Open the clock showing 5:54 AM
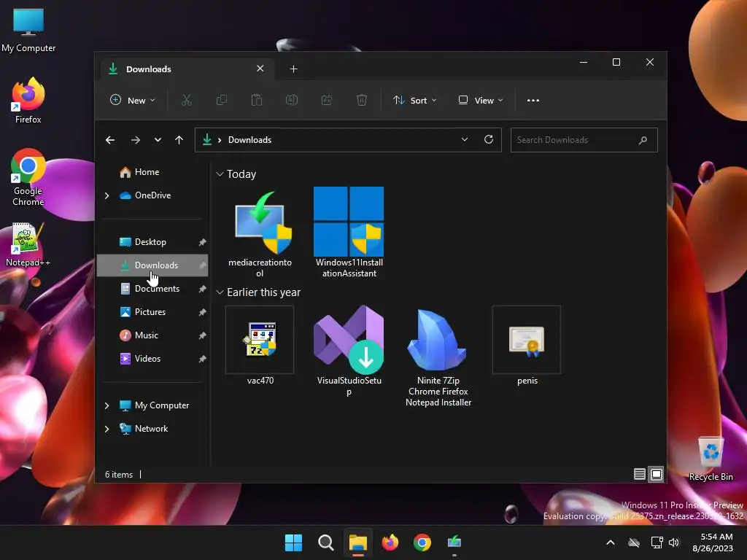 click(x=713, y=542)
